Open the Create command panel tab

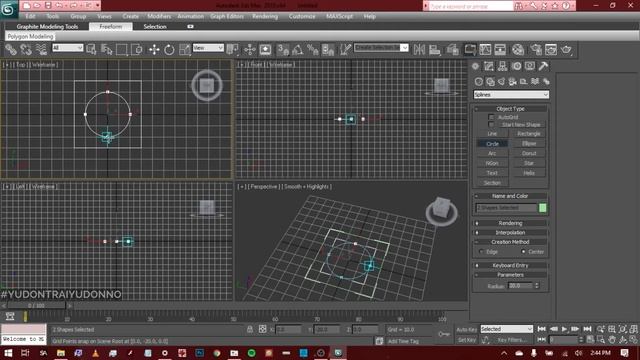pyautogui.click(x=475, y=66)
